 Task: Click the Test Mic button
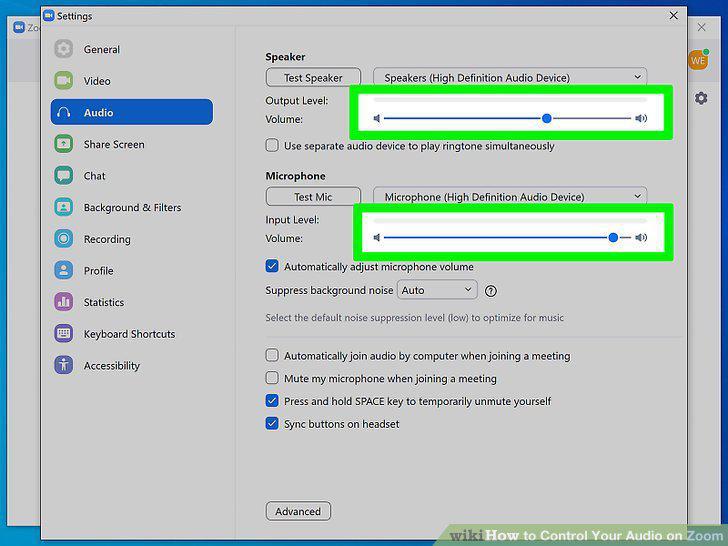coord(313,196)
